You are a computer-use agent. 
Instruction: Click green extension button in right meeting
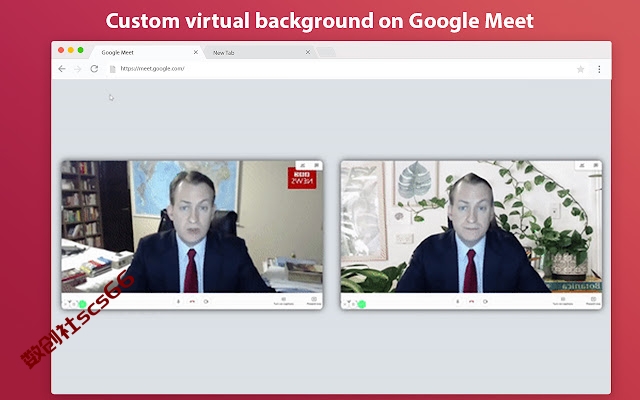point(362,304)
